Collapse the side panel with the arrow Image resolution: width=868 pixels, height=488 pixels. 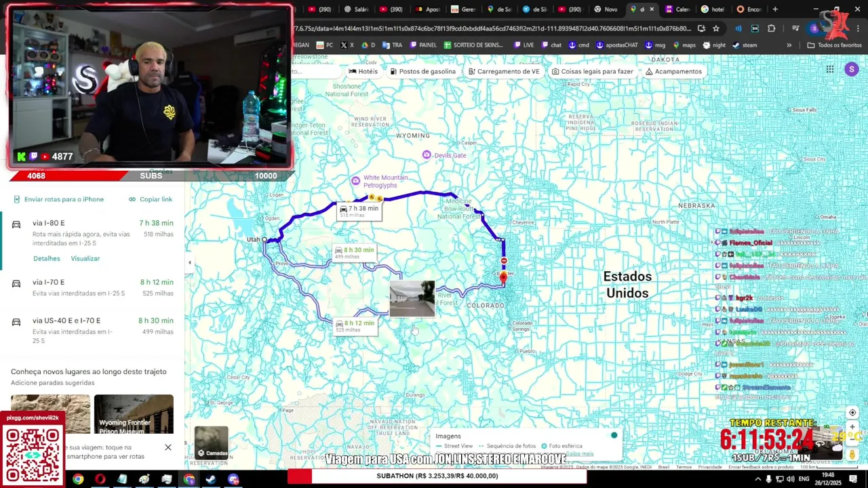190,263
